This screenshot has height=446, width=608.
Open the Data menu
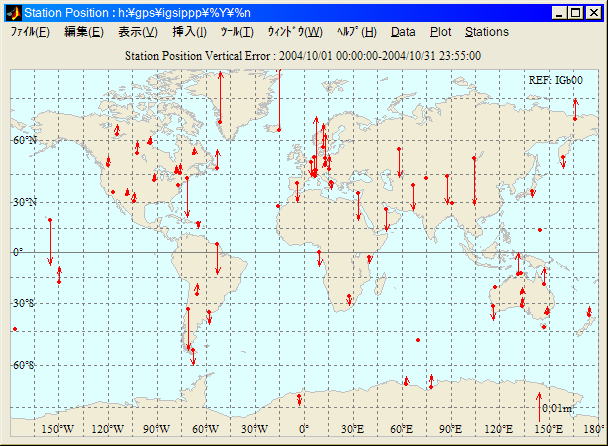click(x=403, y=32)
